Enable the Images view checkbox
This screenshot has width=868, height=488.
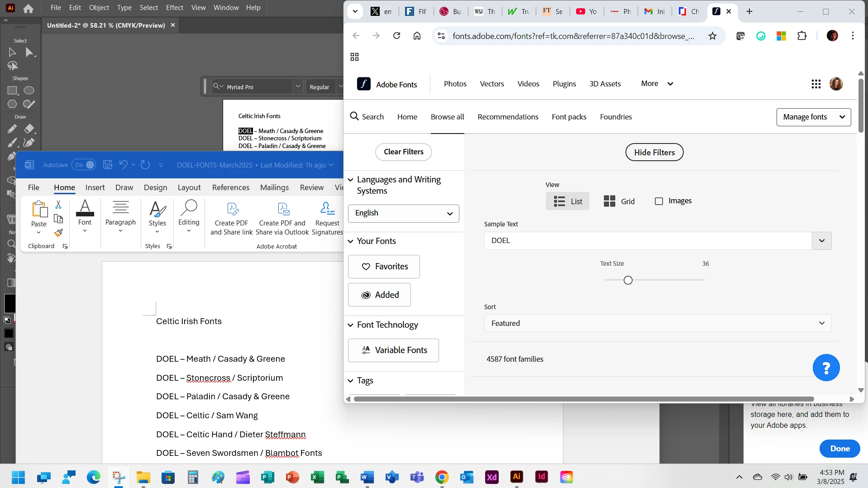coord(659,201)
